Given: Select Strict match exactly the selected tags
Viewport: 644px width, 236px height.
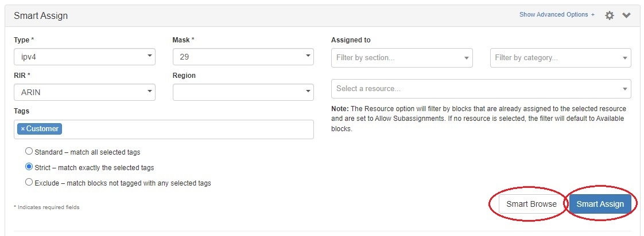Looking at the screenshot, I should (29, 167).
